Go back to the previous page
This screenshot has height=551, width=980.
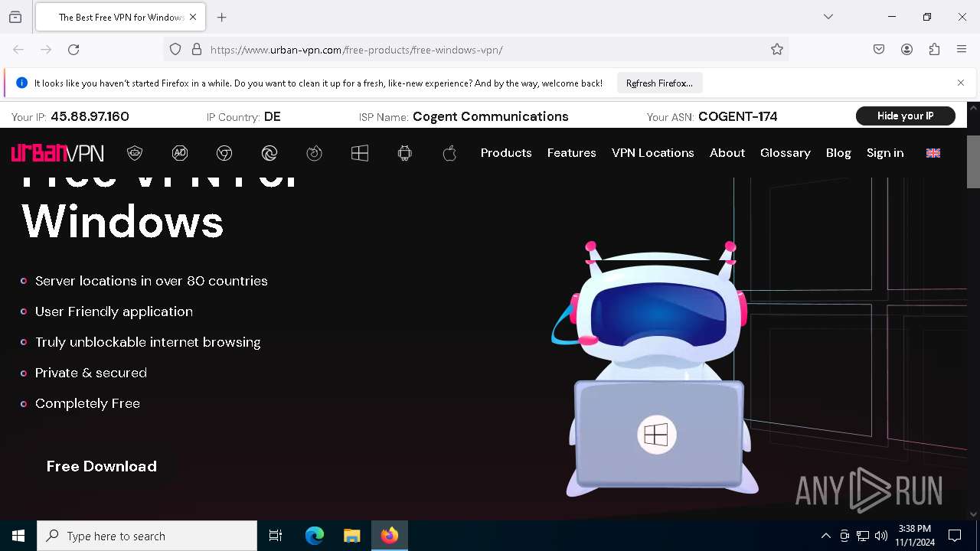tap(18, 50)
